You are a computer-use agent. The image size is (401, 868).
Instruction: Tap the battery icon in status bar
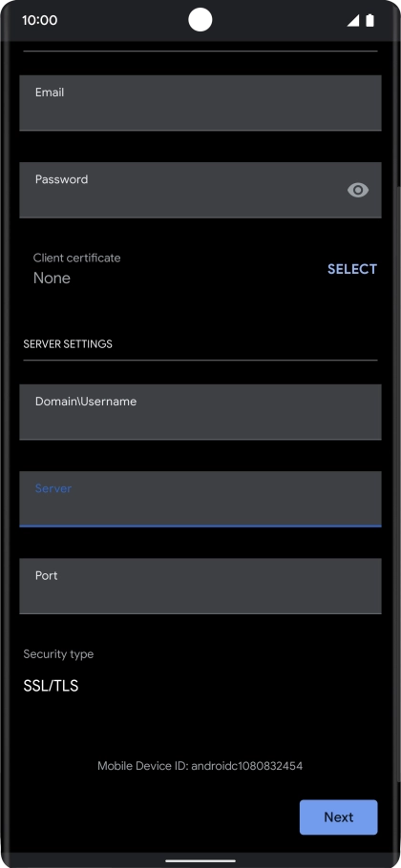(x=370, y=20)
